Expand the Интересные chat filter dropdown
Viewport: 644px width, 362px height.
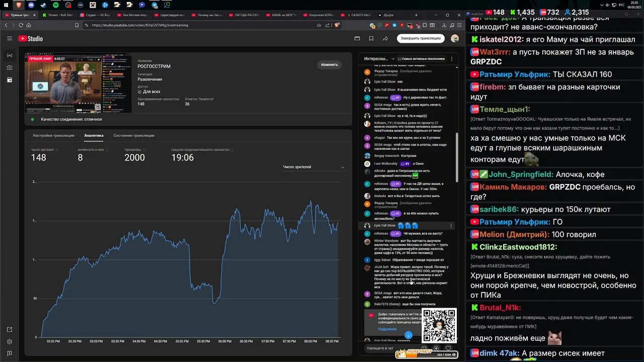(x=380, y=59)
